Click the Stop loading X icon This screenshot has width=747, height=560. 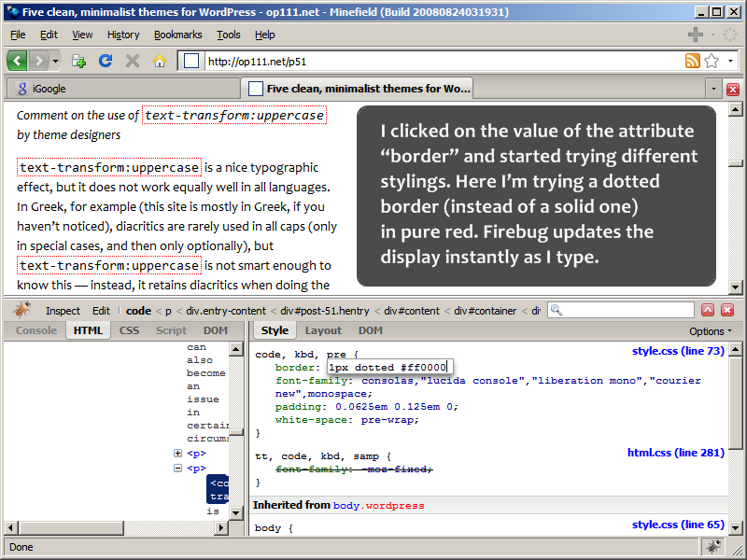132,61
